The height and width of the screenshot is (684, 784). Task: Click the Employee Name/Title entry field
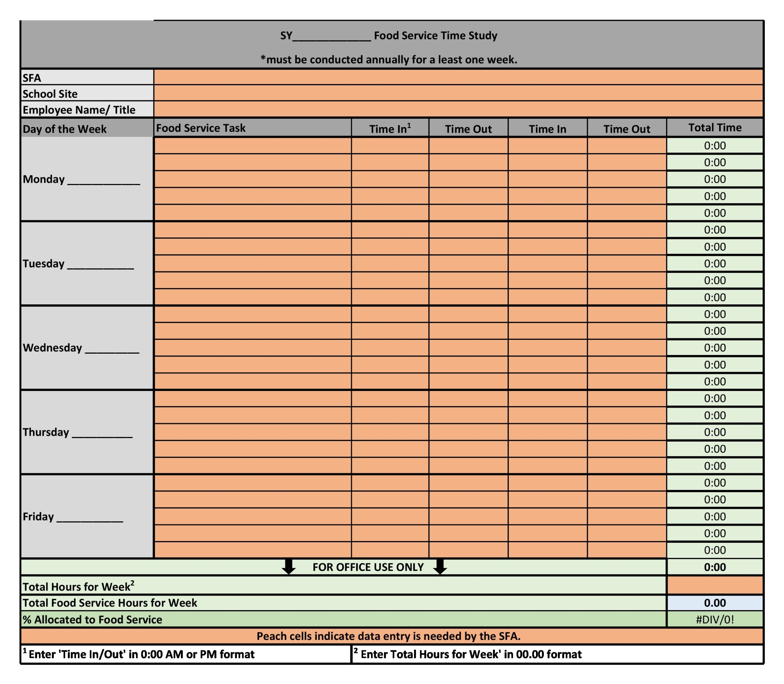click(x=458, y=109)
